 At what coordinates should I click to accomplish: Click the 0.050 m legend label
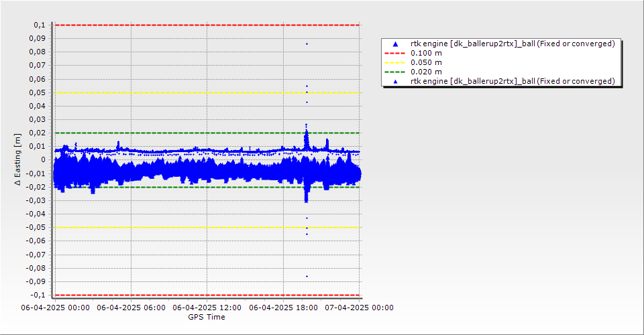coord(427,63)
